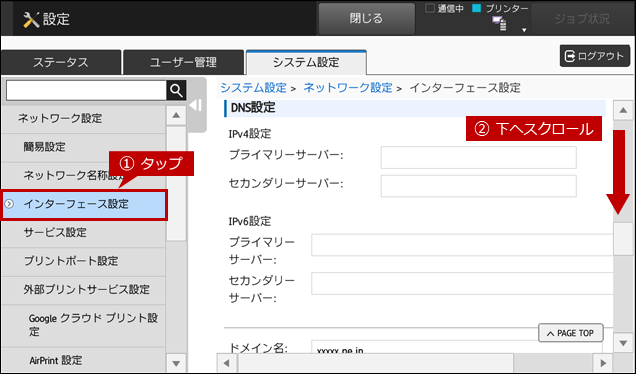Click the main pane scroll up arrow
636x374 pixels.
pos(623,110)
